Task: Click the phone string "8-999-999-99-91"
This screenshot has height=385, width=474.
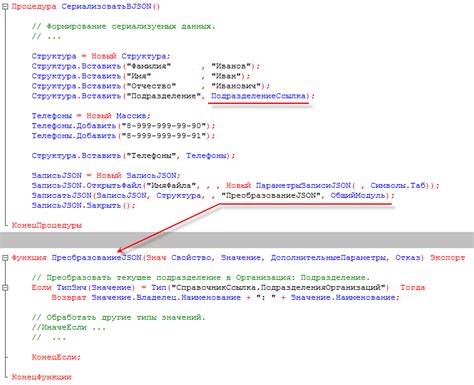Action: click(163, 136)
